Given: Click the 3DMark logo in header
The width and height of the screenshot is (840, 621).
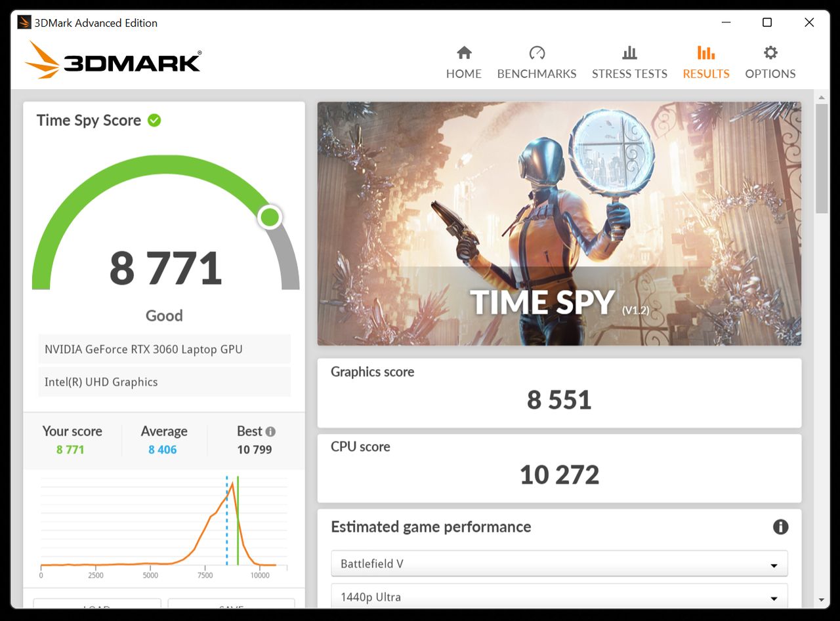Looking at the screenshot, I should [113, 61].
